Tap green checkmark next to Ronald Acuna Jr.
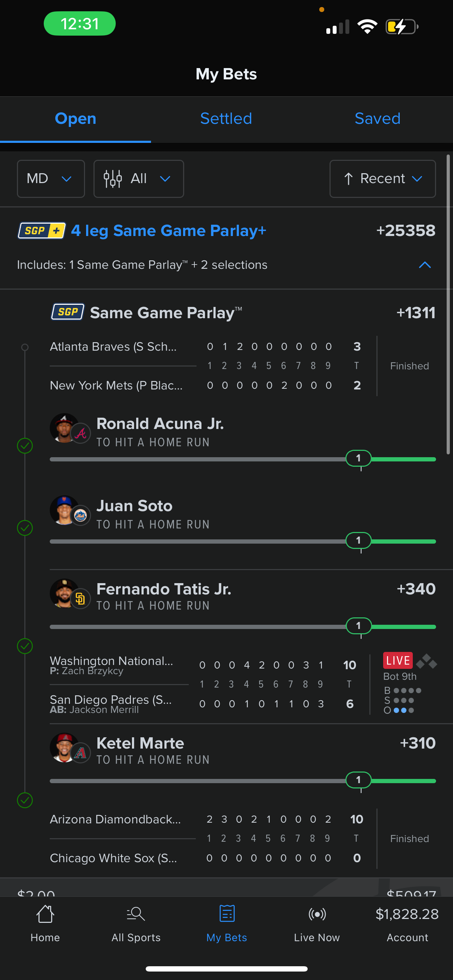 (x=25, y=446)
